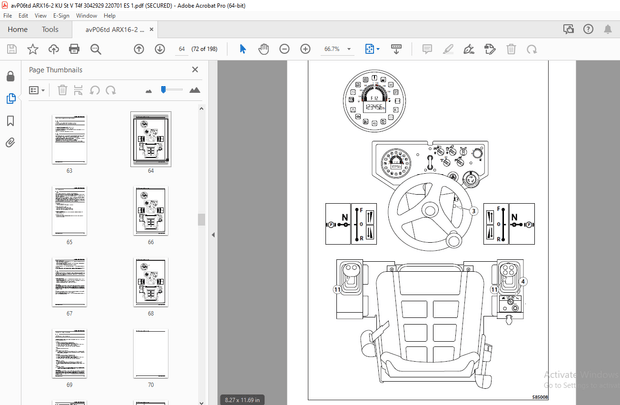The height and width of the screenshot is (405, 620).
Task: Delete pages in thumbnails panel
Action: pos(62,90)
